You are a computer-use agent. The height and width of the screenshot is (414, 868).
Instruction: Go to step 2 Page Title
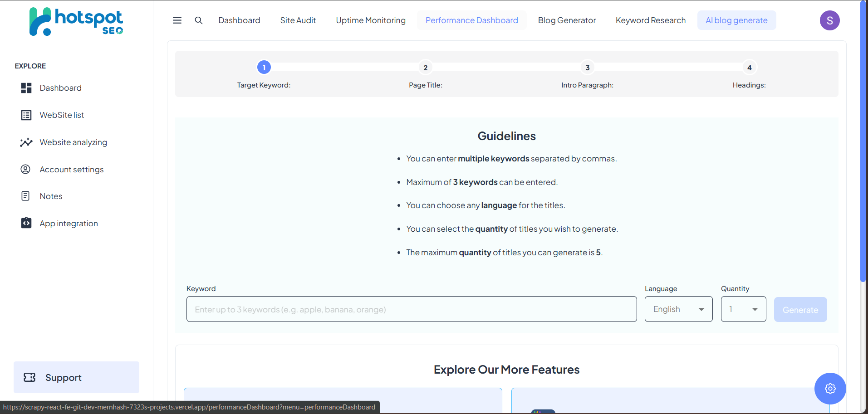(x=425, y=68)
